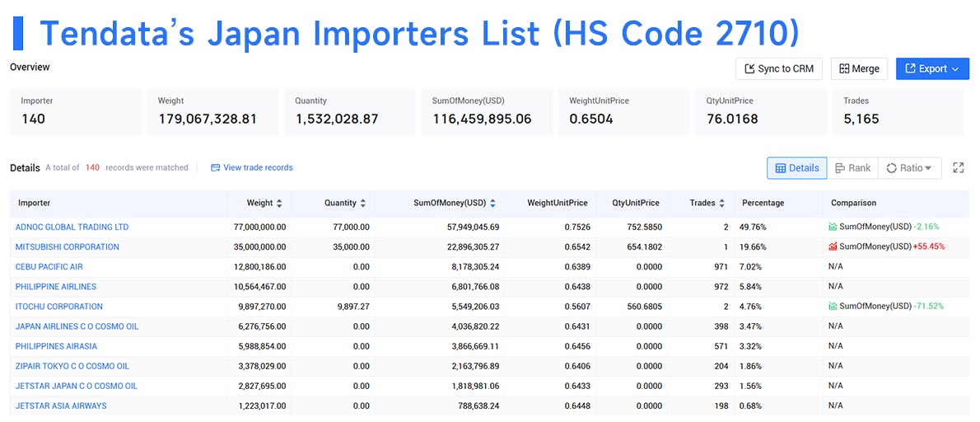Viewport: 980px width, 422px height.
Task: Select percentage value 49.76%
Action: click(x=754, y=227)
